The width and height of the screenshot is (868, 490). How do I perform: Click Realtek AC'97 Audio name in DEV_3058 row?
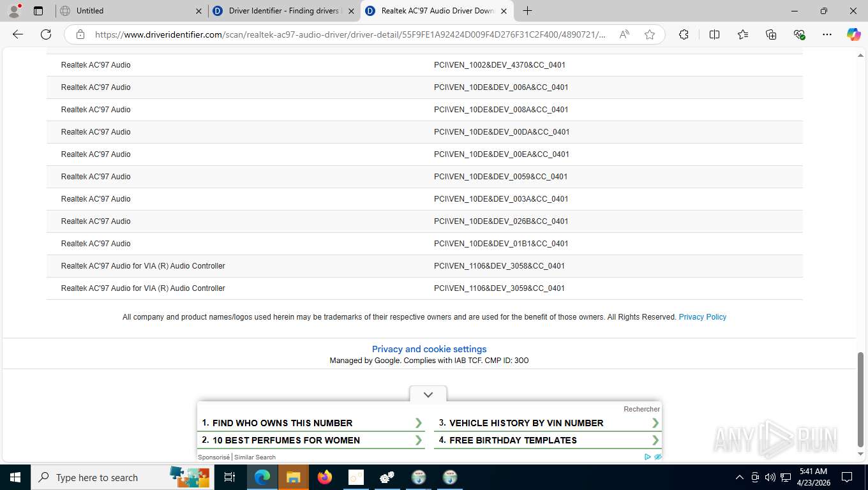click(143, 266)
